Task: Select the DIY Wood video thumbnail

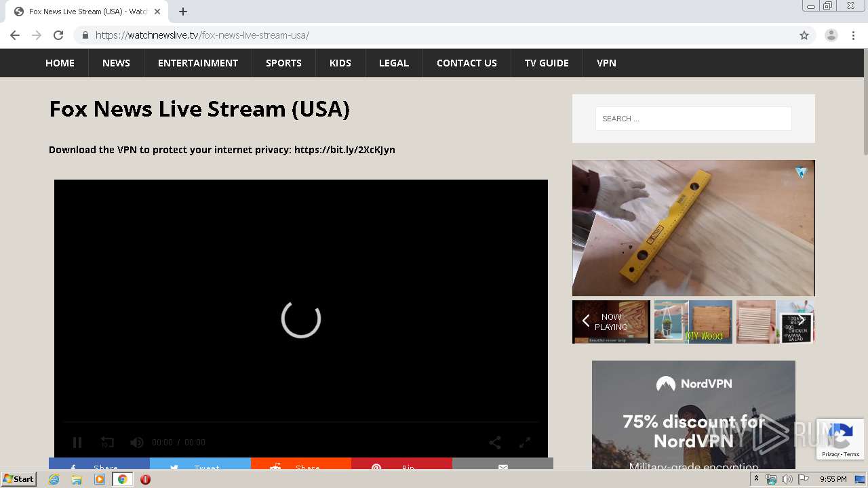Action: 693,322
